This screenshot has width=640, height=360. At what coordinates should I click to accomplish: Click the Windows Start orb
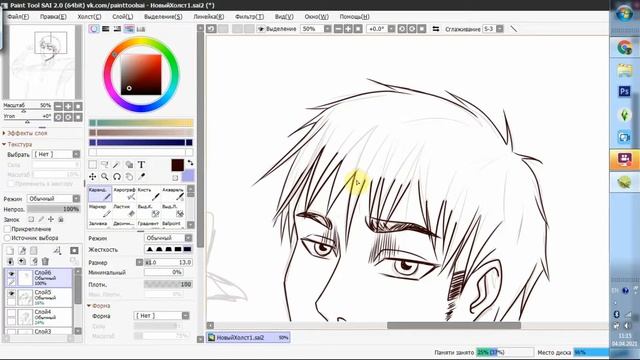coord(624,13)
